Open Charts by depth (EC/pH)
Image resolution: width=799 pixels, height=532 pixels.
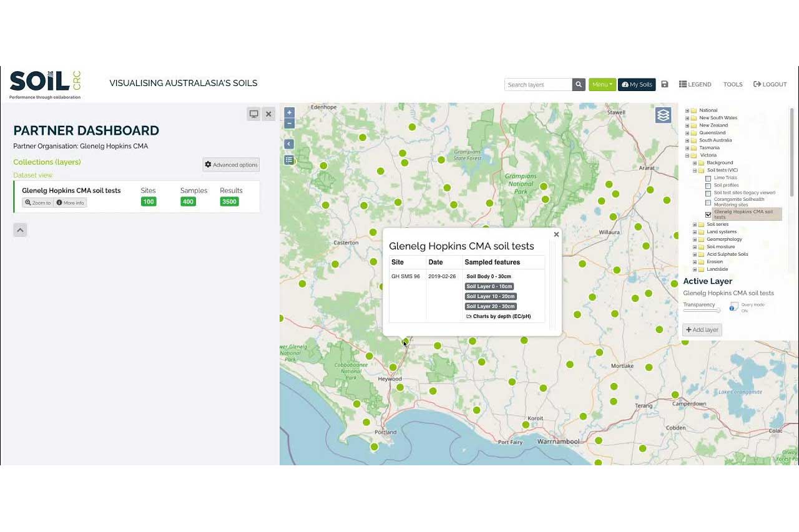click(x=498, y=316)
